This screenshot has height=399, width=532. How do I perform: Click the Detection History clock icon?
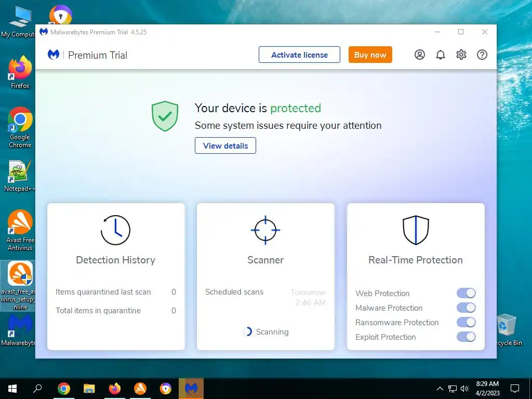click(115, 230)
